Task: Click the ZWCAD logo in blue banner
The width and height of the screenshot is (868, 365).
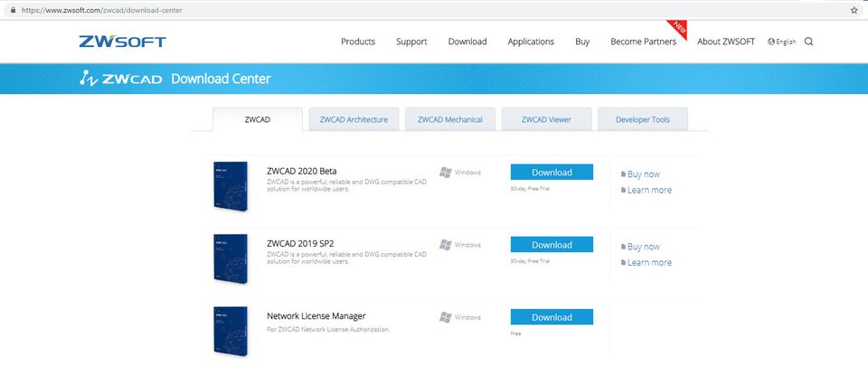Action: coord(120,79)
